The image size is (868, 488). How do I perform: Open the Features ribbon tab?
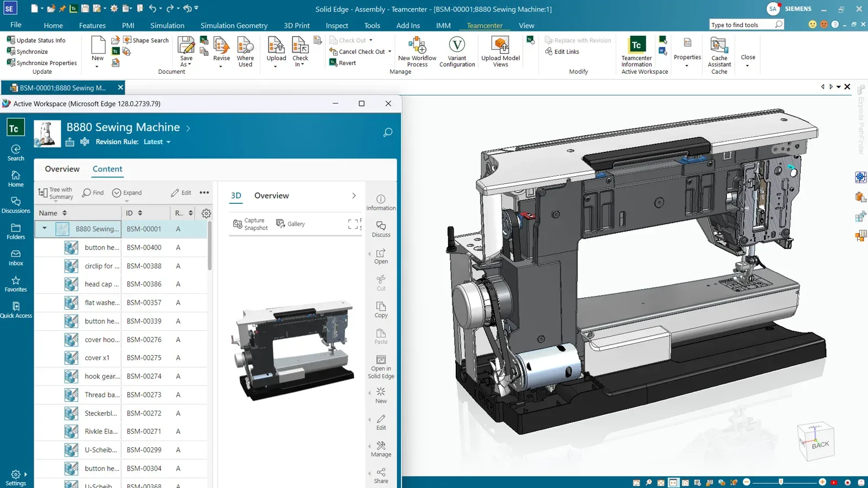(92, 25)
